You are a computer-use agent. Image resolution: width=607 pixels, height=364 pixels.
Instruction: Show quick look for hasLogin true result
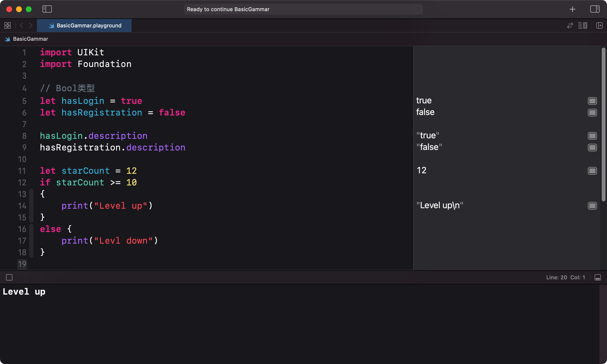592,101
